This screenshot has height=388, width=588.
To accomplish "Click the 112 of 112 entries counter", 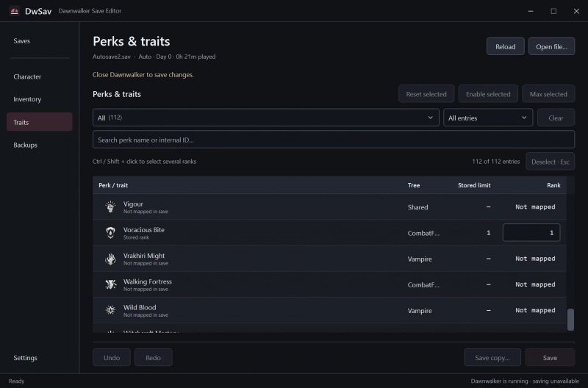I will (495, 161).
